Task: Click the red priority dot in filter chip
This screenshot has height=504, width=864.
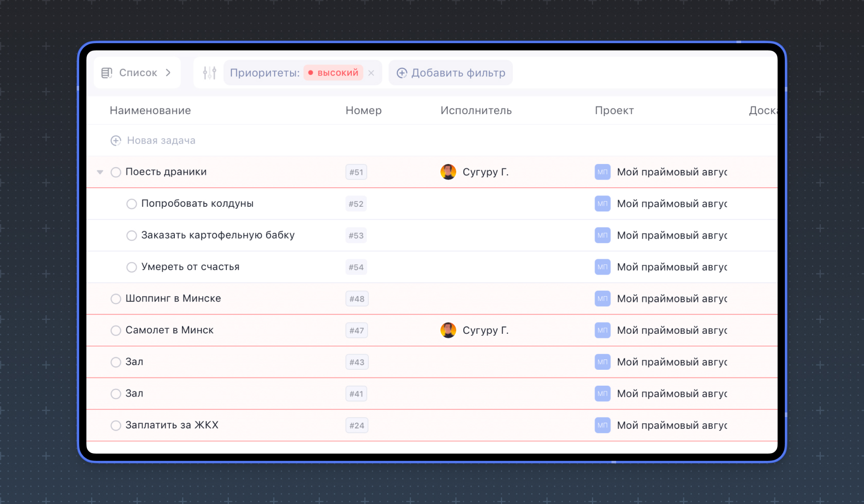Action: click(311, 73)
